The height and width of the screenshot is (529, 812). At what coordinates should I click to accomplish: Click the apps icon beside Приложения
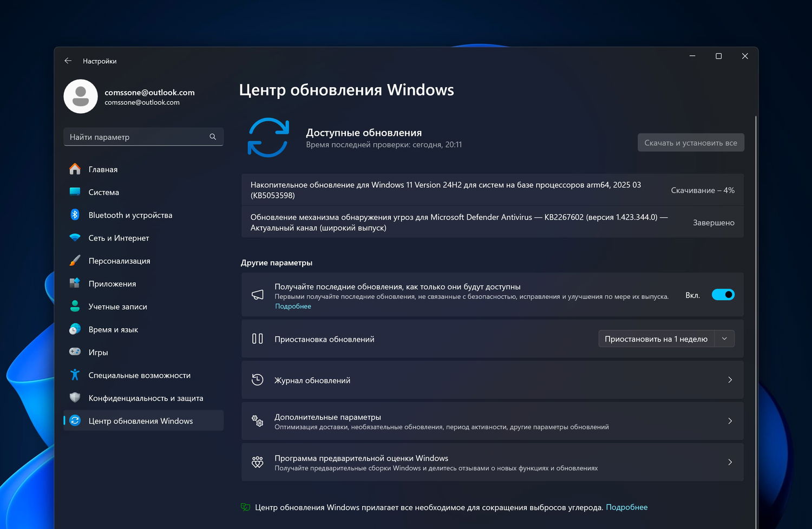[x=75, y=284]
